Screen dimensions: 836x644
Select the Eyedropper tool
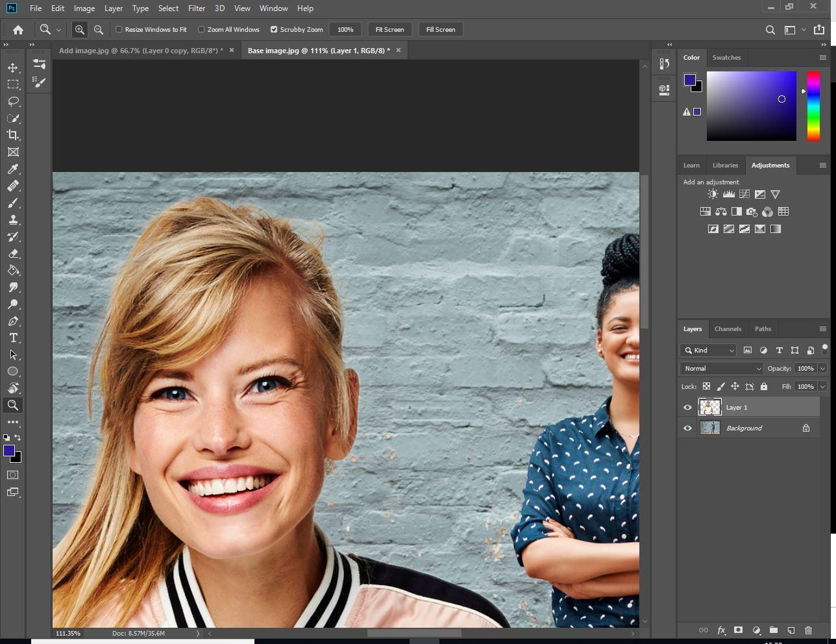coord(13,169)
